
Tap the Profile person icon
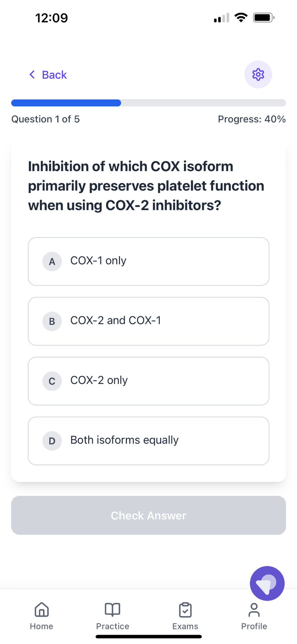(x=254, y=610)
